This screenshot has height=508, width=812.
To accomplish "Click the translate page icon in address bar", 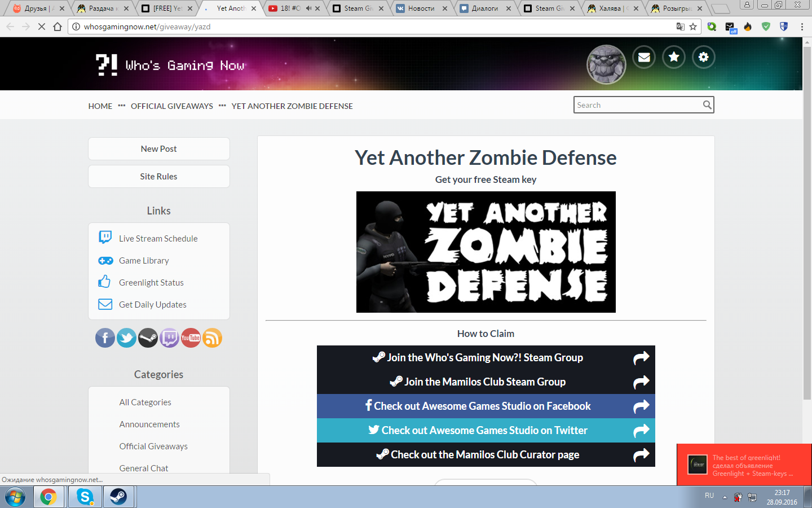I will click(x=681, y=27).
